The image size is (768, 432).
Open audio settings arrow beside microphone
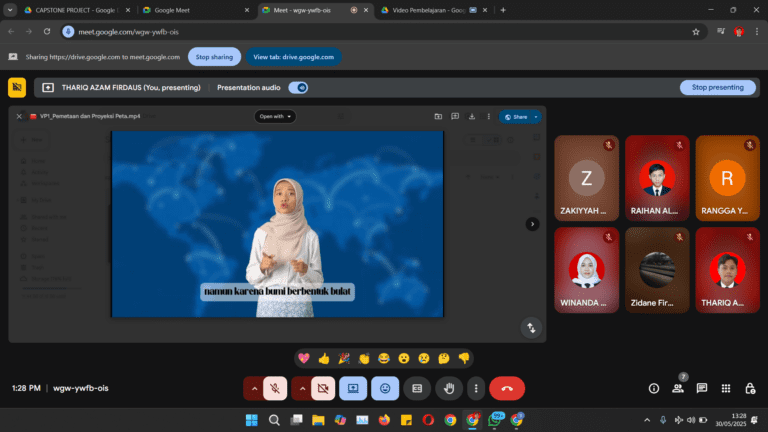coord(254,388)
